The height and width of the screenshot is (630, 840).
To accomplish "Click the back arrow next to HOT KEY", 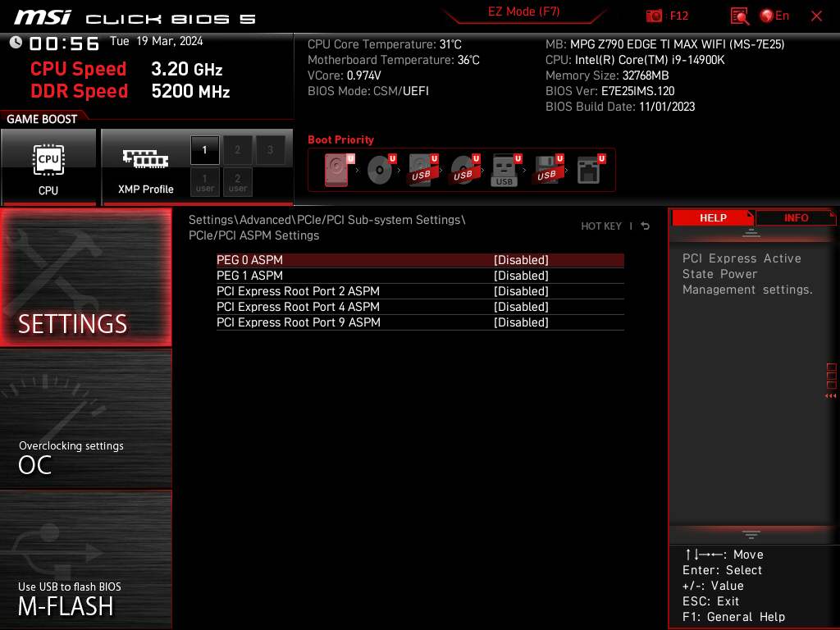I will (x=645, y=226).
